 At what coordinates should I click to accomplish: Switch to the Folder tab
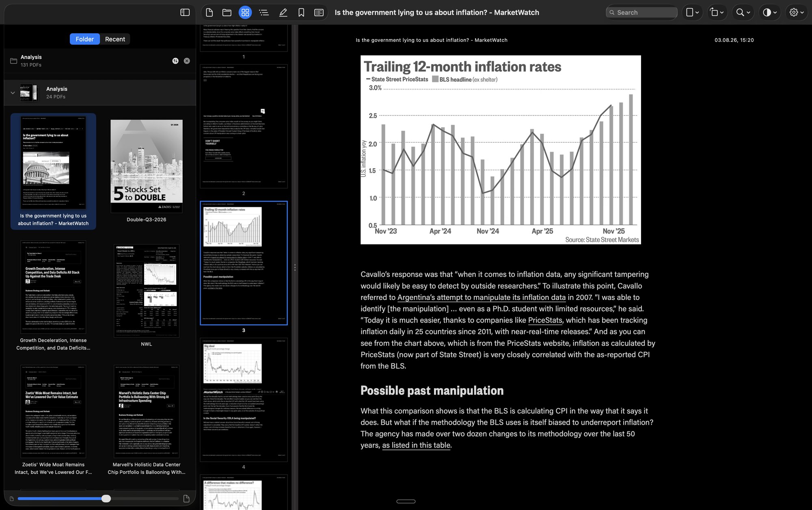coord(84,39)
